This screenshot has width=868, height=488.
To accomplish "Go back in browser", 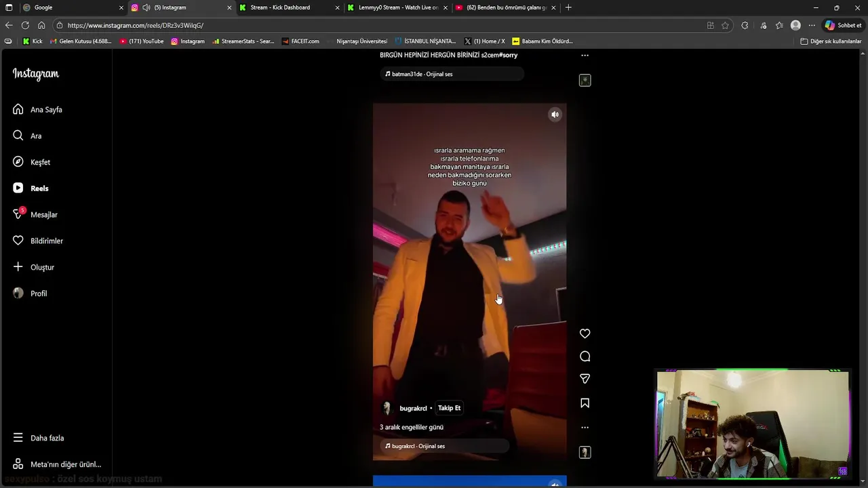I will pos(9,25).
